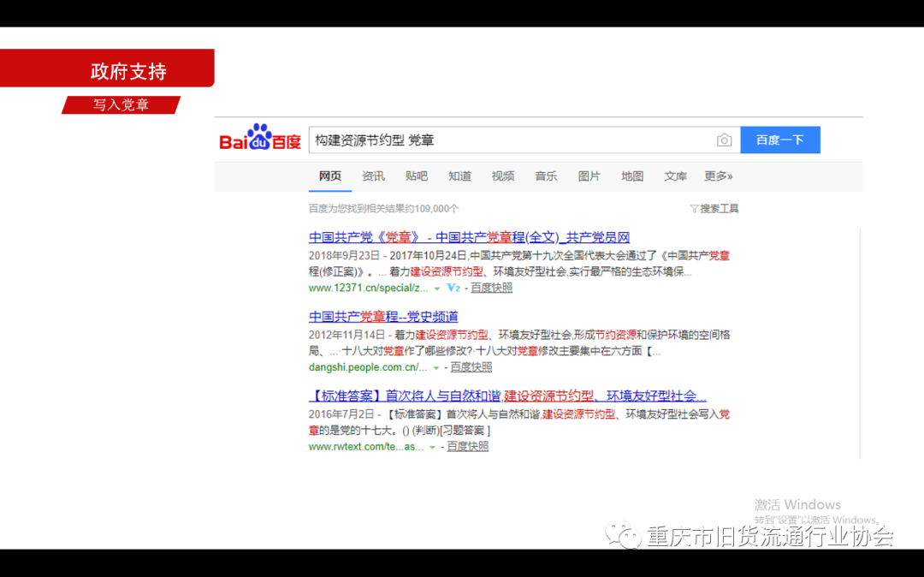Click the www.rwtext.com URL
This screenshot has width=924, height=577.
[x=366, y=447]
